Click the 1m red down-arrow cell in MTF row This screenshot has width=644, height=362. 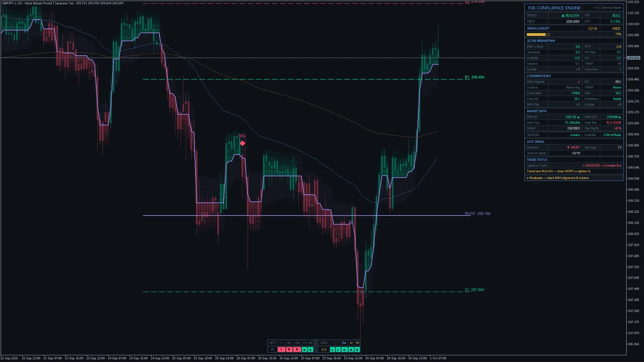281,350
